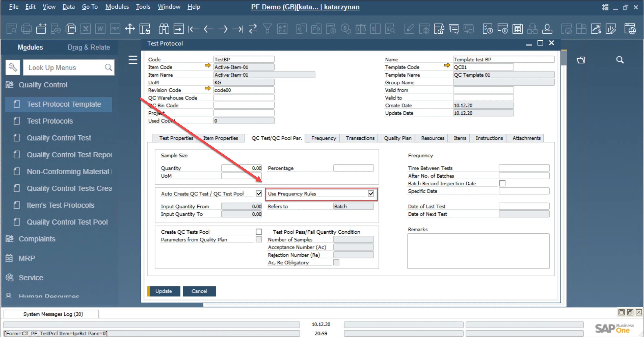Screen dimensions: 644x337
Task: Collapse the Quality Control module
Action: (43, 85)
